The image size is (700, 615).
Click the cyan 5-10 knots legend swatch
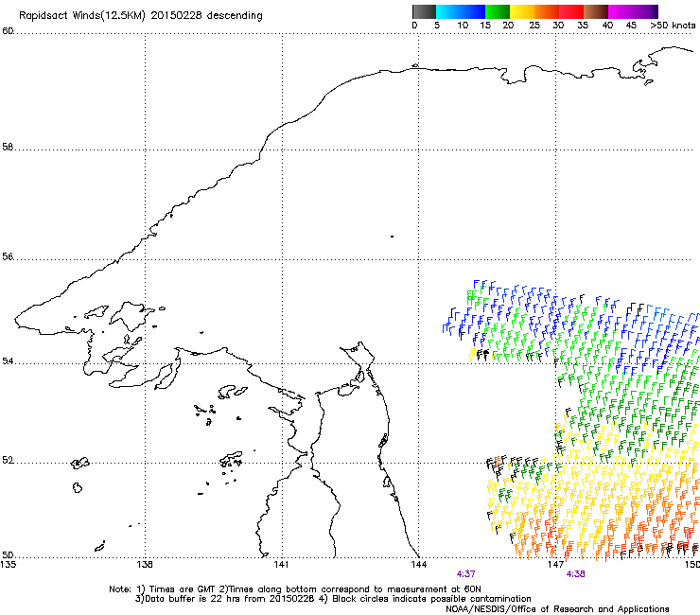tap(448, 11)
